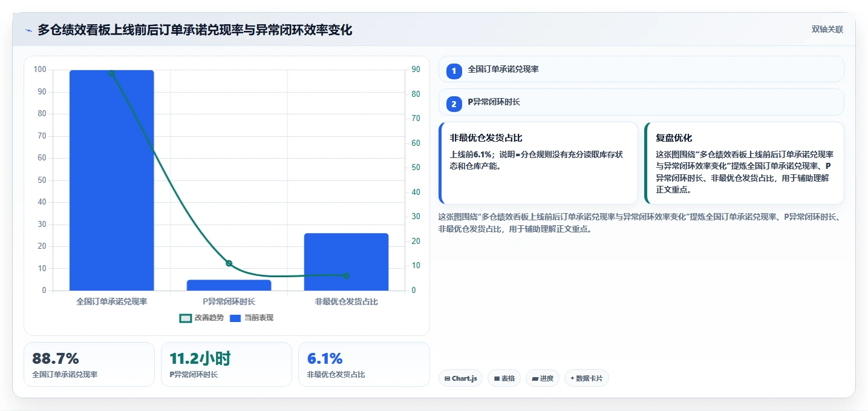Toggle the 改善趋势 legend entry
The height and width of the screenshot is (411, 868).
[x=201, y=318]
